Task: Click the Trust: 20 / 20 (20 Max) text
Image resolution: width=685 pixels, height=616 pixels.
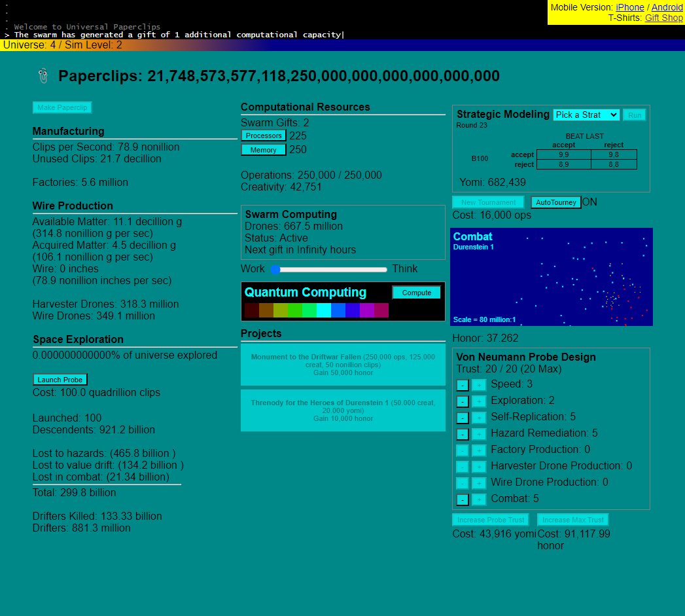Action: coord(508,369)
